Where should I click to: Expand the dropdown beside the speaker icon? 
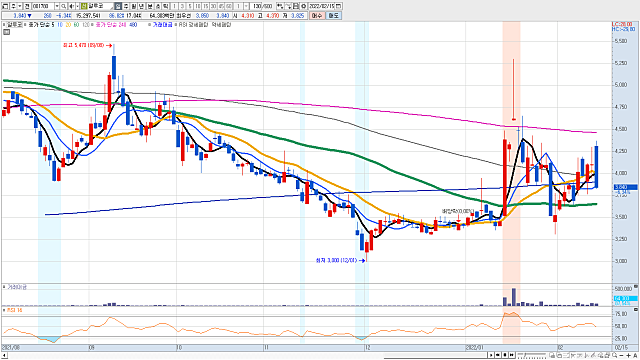click(x=77, y=6)
